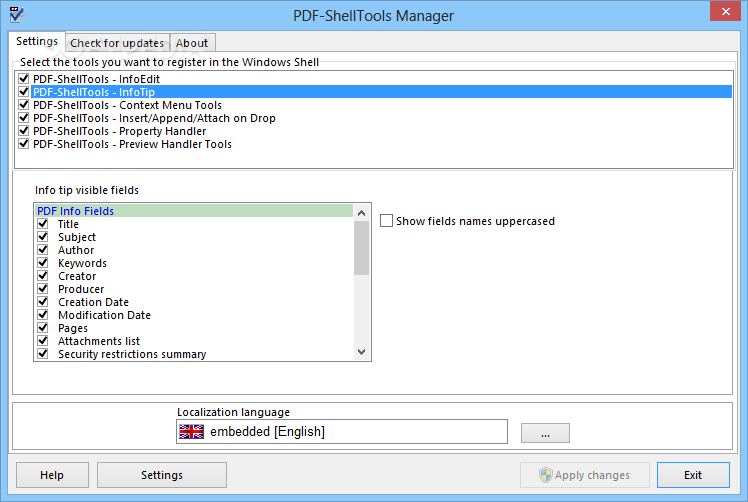Open the About tab
This screenshot has width=748, height=502.
tap(192, 43)
